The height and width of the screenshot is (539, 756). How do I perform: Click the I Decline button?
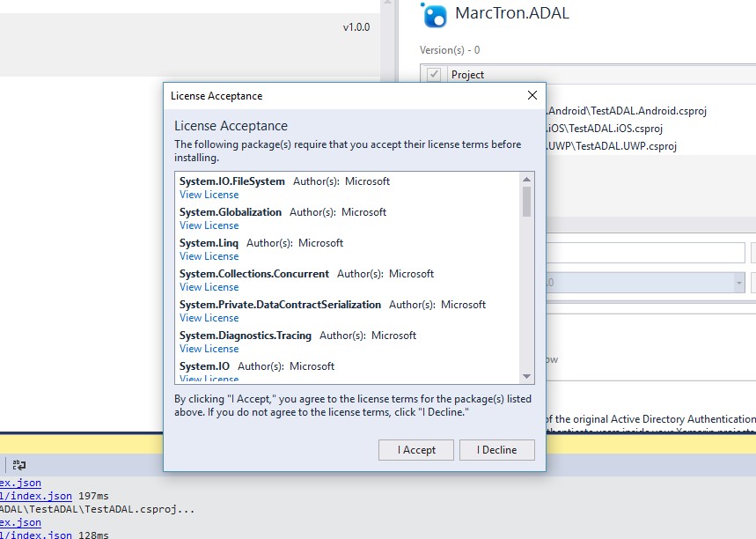click(x=496, y=450)
